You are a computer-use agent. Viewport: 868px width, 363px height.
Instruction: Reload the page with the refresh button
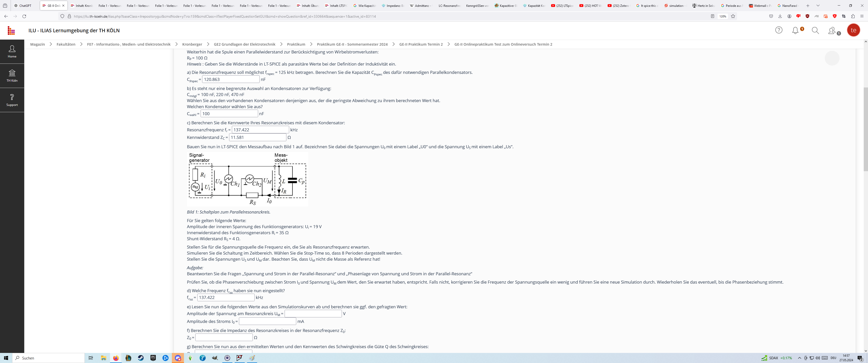[24, 16]
